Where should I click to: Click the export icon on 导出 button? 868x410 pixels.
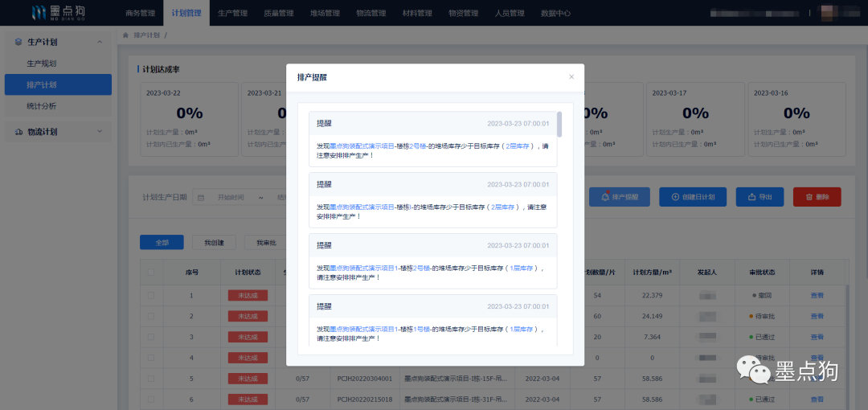751,197
